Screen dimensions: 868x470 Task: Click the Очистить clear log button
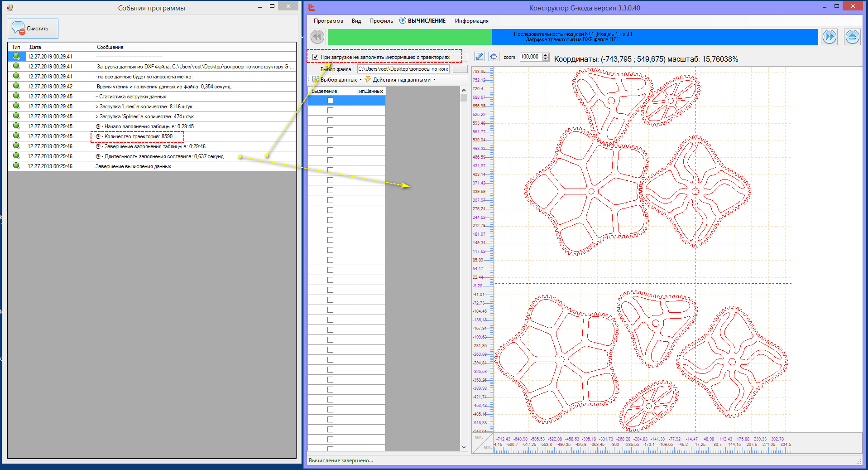point(33,29)
